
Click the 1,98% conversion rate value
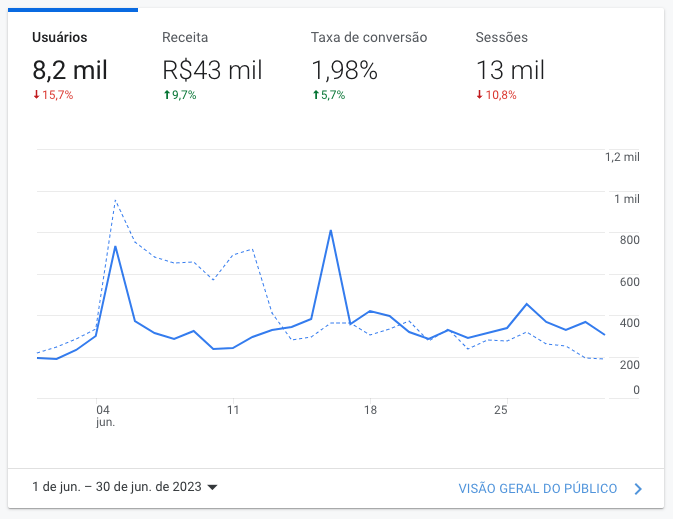(x=344, y=70)
